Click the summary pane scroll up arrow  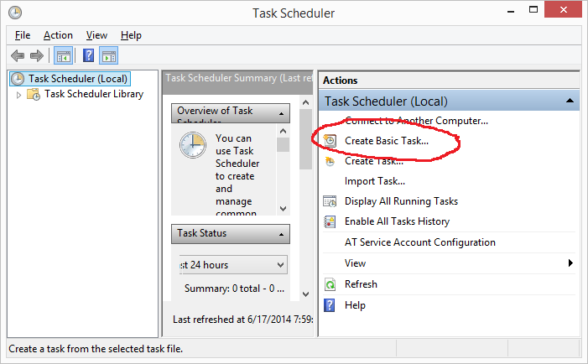click(x=305, y=102)
